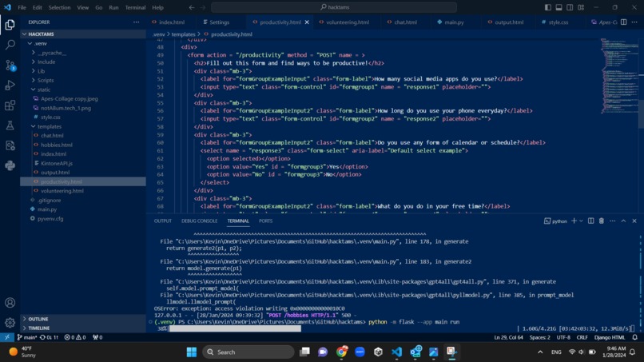Click the terminal download progress bar
This screenshot has height=362, width=644.
pos(235,328)
